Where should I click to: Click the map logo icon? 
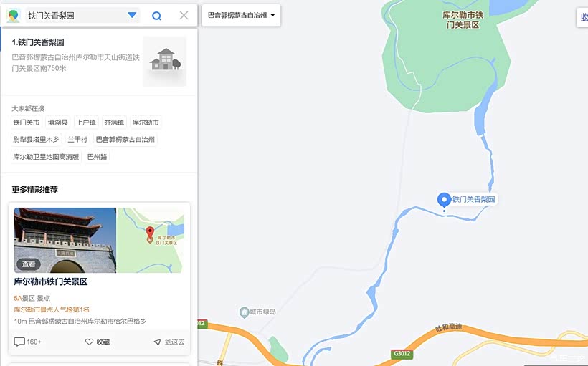[13, 16]
